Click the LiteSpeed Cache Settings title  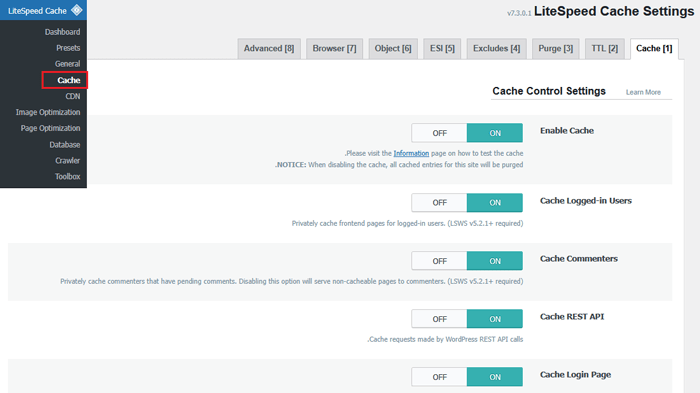tap(614, 11)
